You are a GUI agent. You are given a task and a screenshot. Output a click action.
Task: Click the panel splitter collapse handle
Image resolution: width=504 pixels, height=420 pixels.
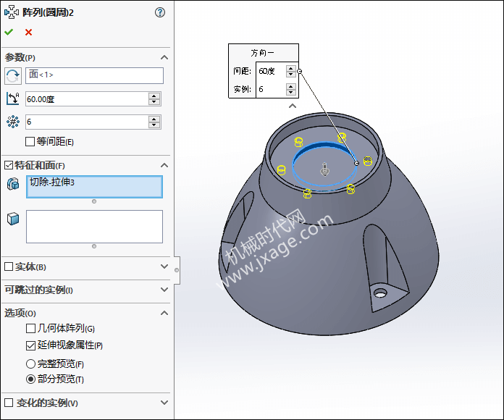tap(177, 270)
